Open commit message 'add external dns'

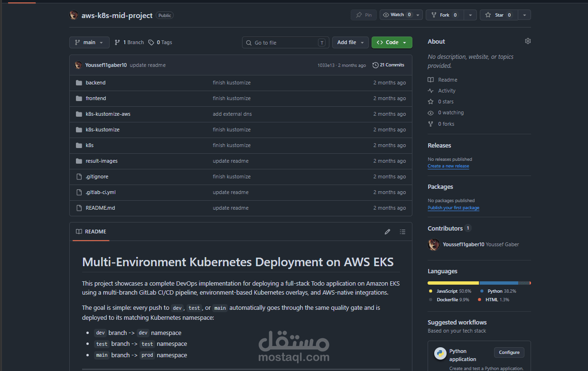pyautogui.click(x=232, y=114)
